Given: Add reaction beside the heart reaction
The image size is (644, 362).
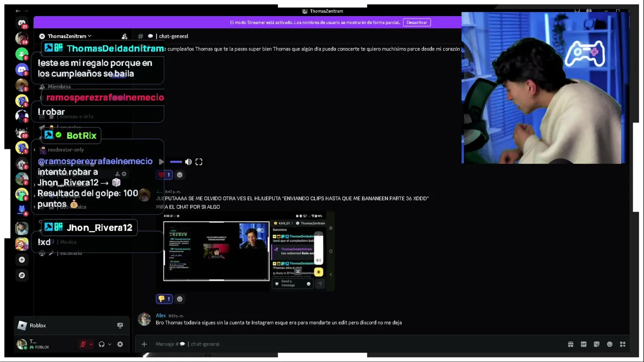Looking at the screenshot, I should click(180, 175).
